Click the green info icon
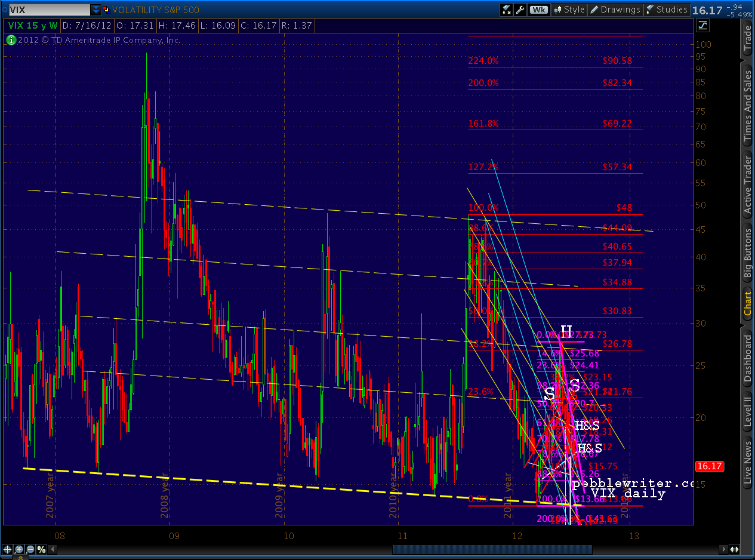Viewport: 755px width, 560px height. pos(11,40)
